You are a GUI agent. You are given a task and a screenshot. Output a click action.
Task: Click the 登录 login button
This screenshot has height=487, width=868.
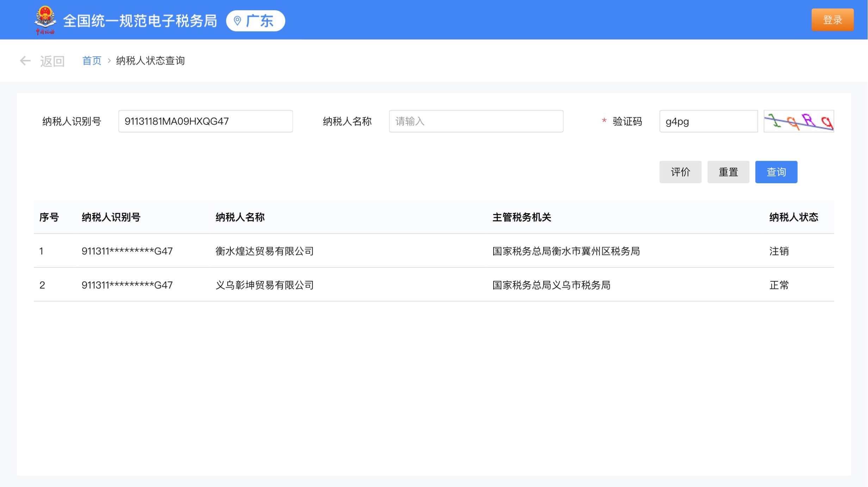pyautogui.click(x=832, y=20)
